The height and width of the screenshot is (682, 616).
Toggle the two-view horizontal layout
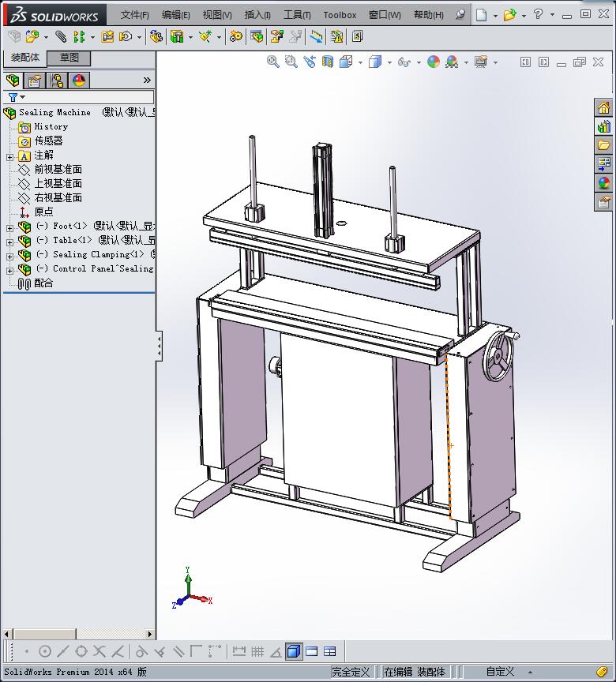[312, 651]
